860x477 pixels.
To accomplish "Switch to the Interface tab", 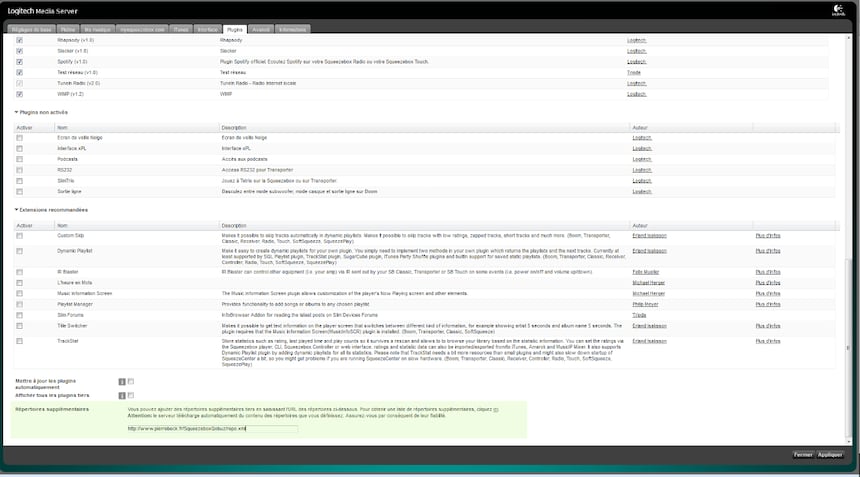I will 208,29.
